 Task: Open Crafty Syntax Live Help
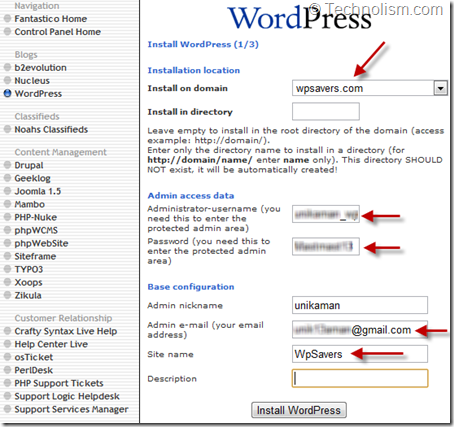coord(66,331)
